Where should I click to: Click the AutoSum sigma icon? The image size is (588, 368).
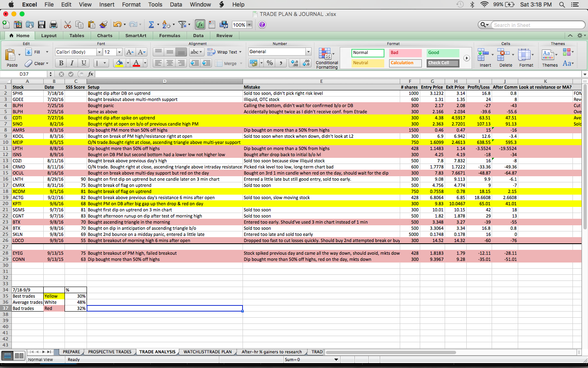[151, 25]
